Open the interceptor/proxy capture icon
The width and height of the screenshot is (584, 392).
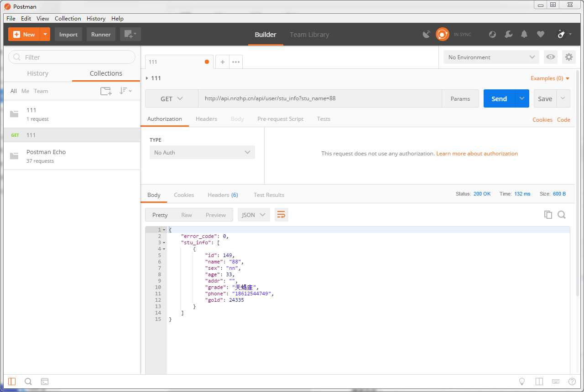[x=427, y=34]
